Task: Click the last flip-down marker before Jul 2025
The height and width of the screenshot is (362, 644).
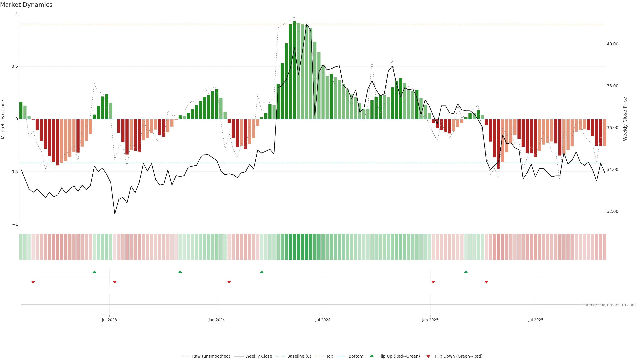Action: [x=486, y=282]
